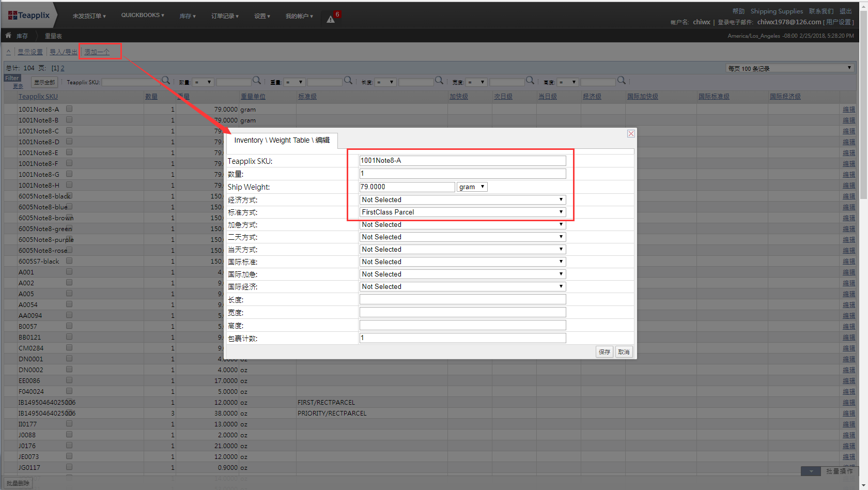This screenshot has width=868, height=490.
Task: Click the weight filter search icon
Action: (348, 80)
